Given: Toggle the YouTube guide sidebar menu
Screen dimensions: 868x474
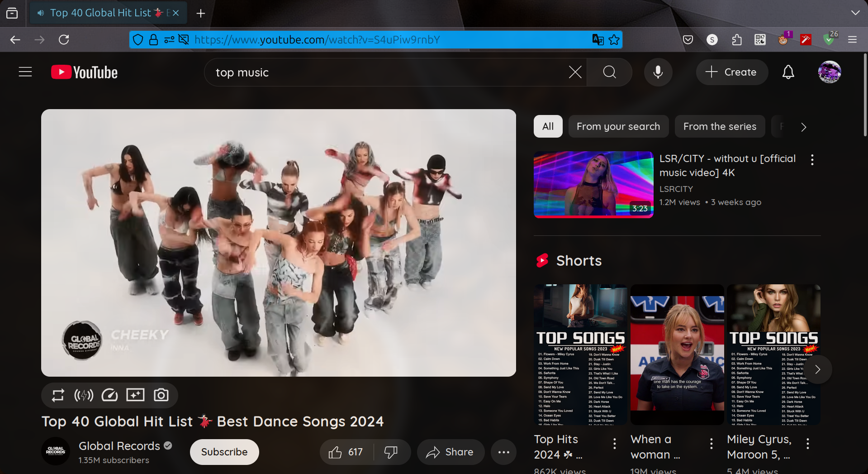Looking at the screenshot, I should coord(25,72).
